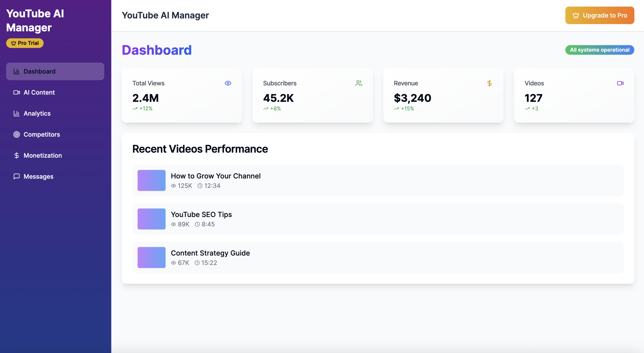
Task: Click the trend arrow next to +3
Action: [x=527, y=109]
